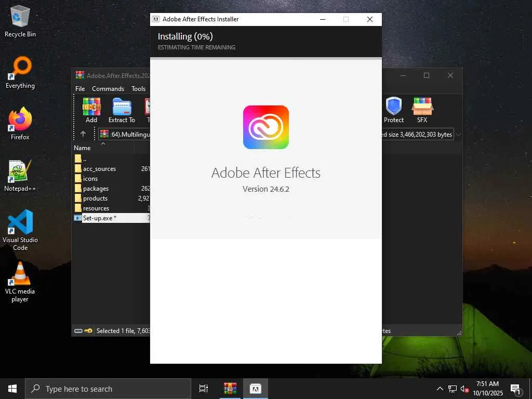The width and height of the screenshot is (532, 399).
Task: Select the Everything desktop shortcut
Action: (x=20, y=73)
